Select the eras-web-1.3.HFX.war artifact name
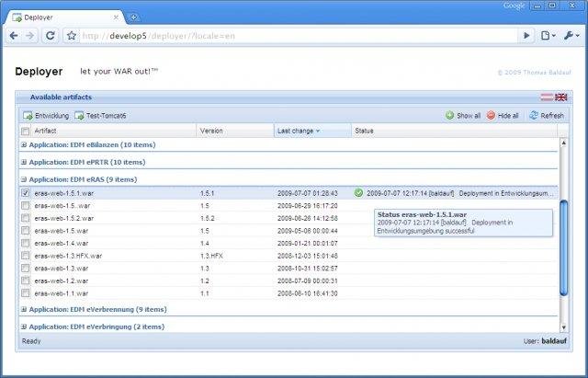588x378 pixels. [x=68, y=256]
